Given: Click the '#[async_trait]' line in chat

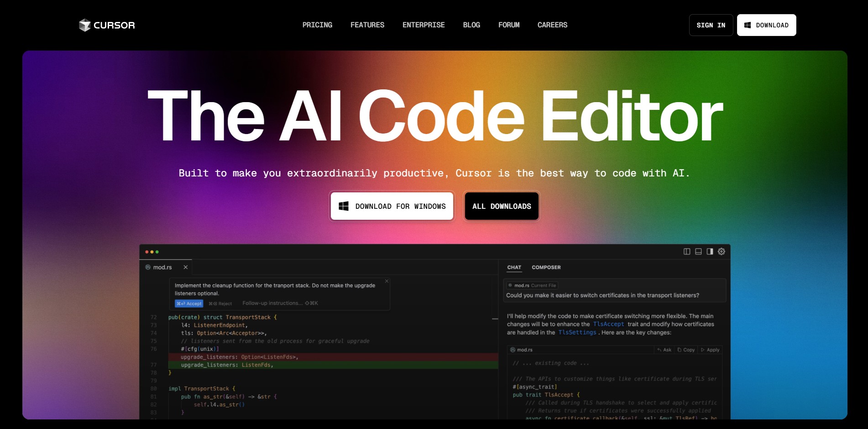Looking at the screenshot, I should tap(534, 387).
